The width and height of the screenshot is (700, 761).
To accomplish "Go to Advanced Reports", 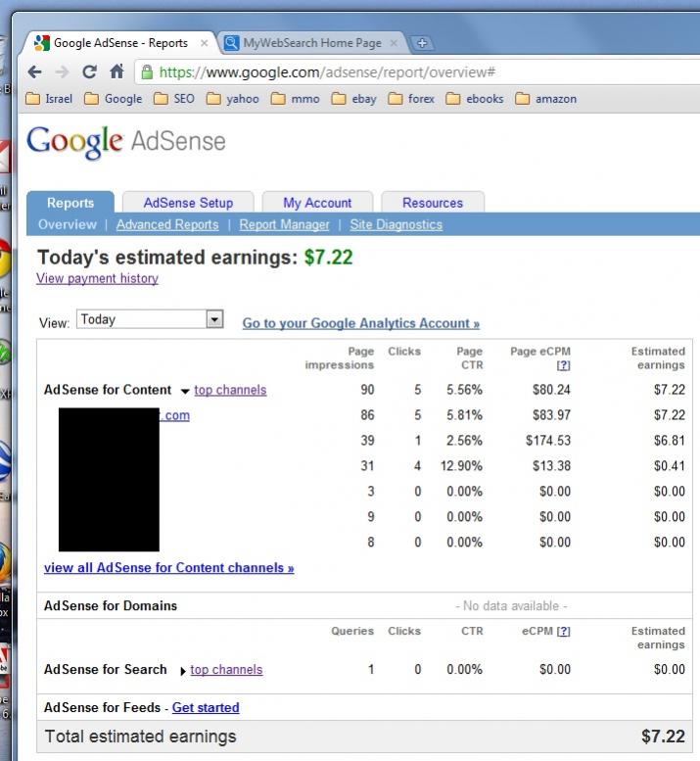I will 167,224.
